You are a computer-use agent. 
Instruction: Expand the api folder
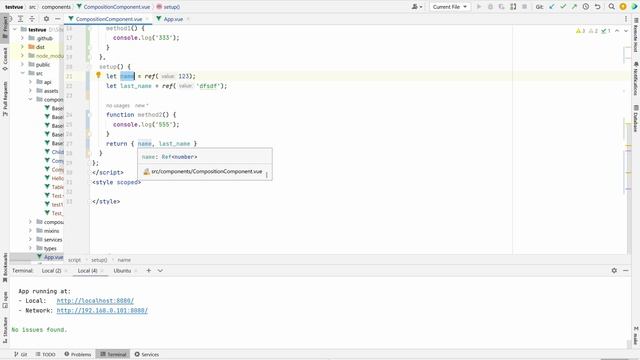[30, 82]
